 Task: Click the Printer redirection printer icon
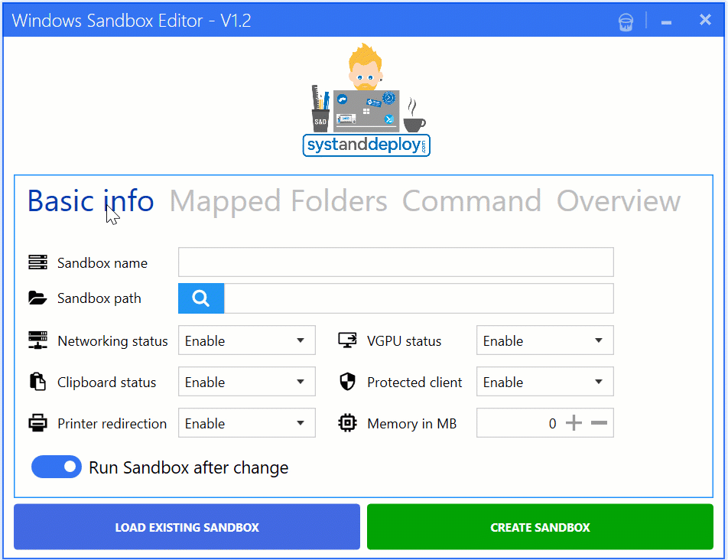(38, 422)
